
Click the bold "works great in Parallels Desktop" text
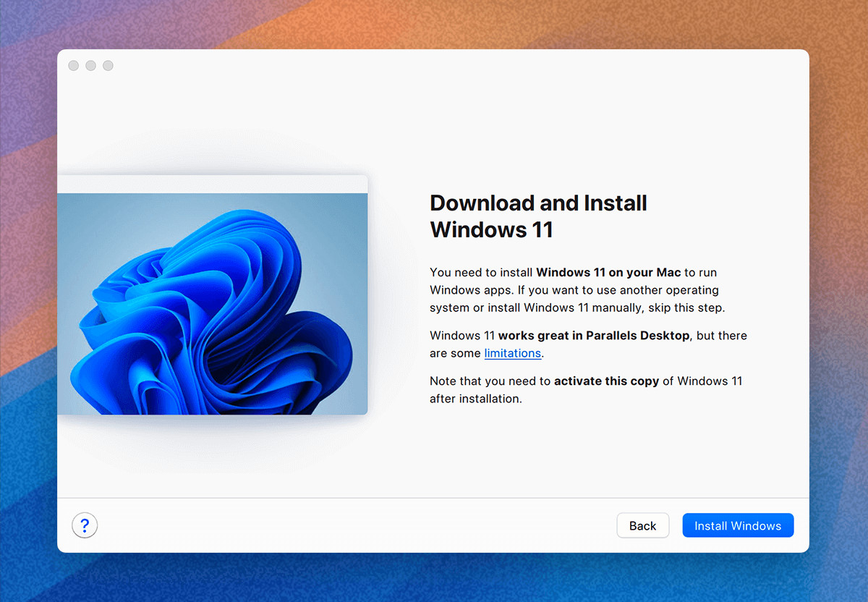[x=593, y=336]
